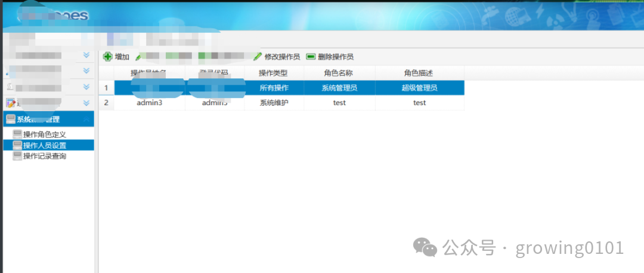Click the computer icon beside 操作人员设置
644x273 pixels.
click(x=17, y=145)
